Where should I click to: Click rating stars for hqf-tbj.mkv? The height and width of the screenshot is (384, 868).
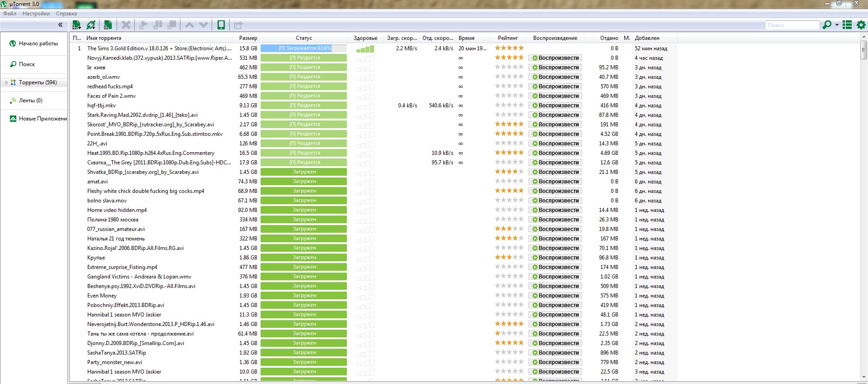click(509, 105)
